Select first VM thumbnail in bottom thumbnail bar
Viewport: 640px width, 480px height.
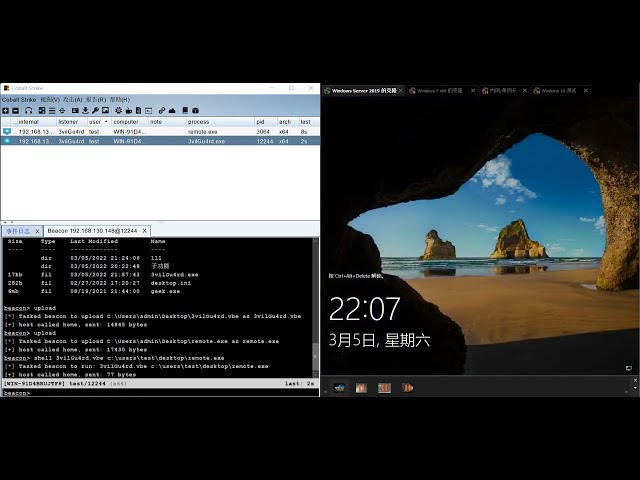(x=339, y=388)
